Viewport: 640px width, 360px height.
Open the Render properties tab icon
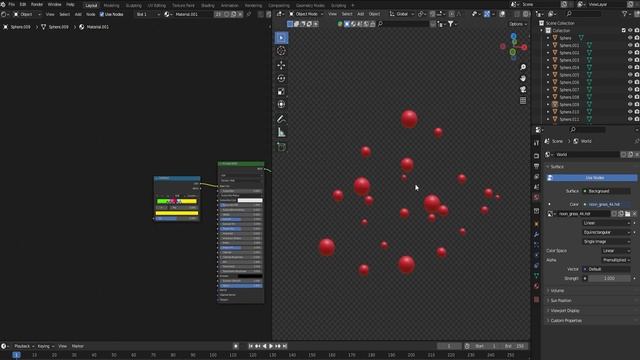click(536, 156)
